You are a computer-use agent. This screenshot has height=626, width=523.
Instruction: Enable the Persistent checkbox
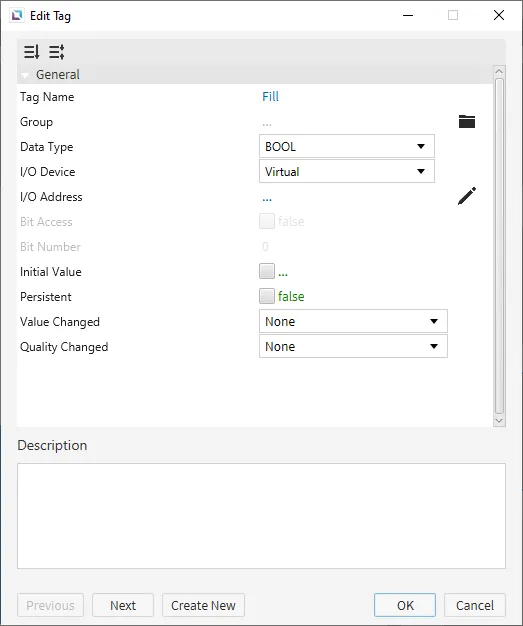click(x=267, y=296)
